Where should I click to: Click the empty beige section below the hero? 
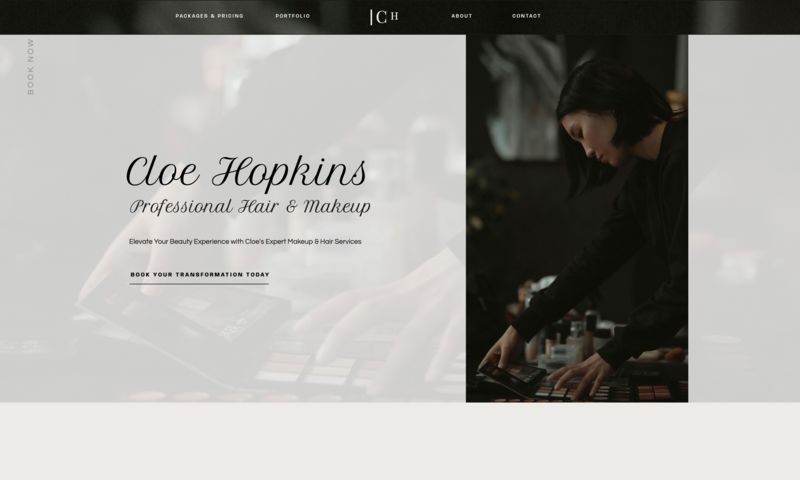click(400, 441)
